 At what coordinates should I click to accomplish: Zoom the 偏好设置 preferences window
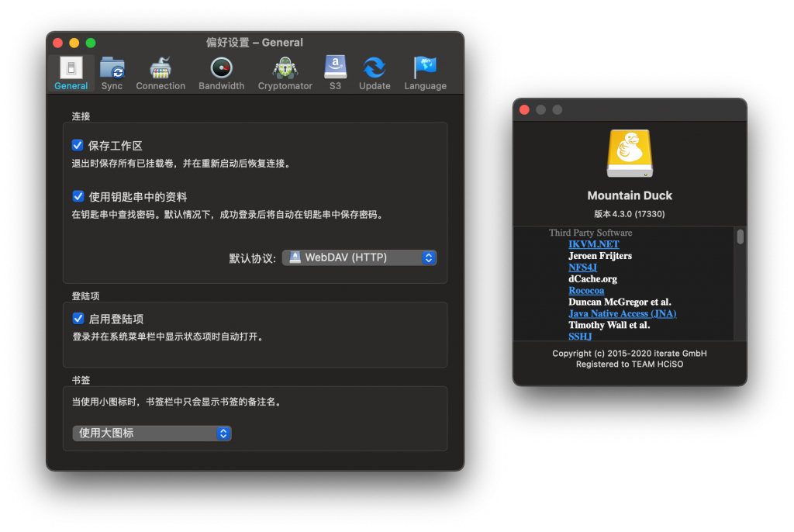[91, 43]
